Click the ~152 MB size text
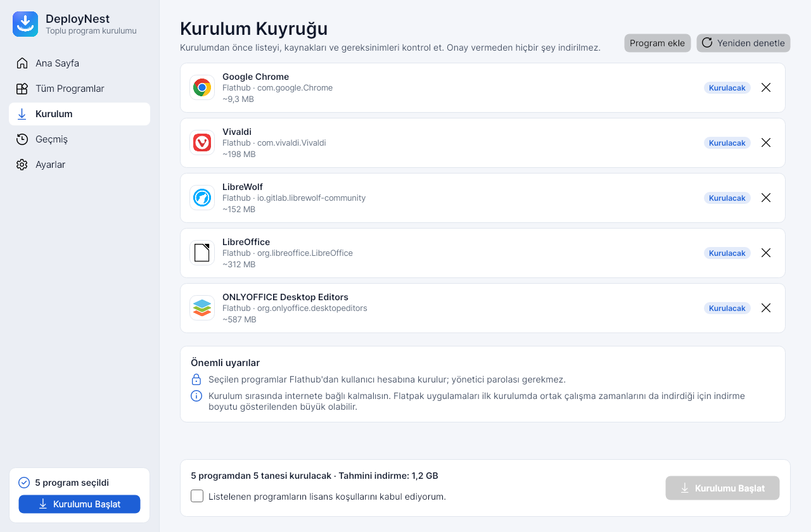The image size is (811, 532). 239,210
